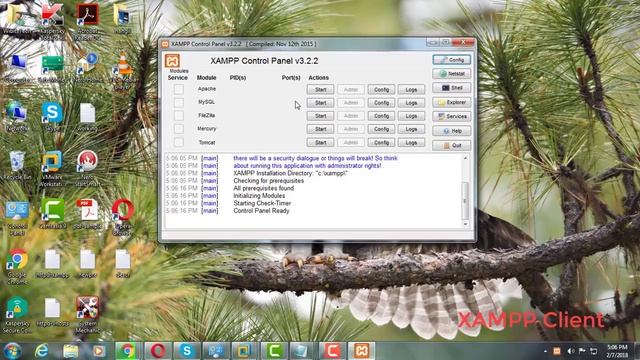Open Config for the FileZilla module
Image resolution: width=640 pixels, height=360 pixels.
click(x=381, y=116)
